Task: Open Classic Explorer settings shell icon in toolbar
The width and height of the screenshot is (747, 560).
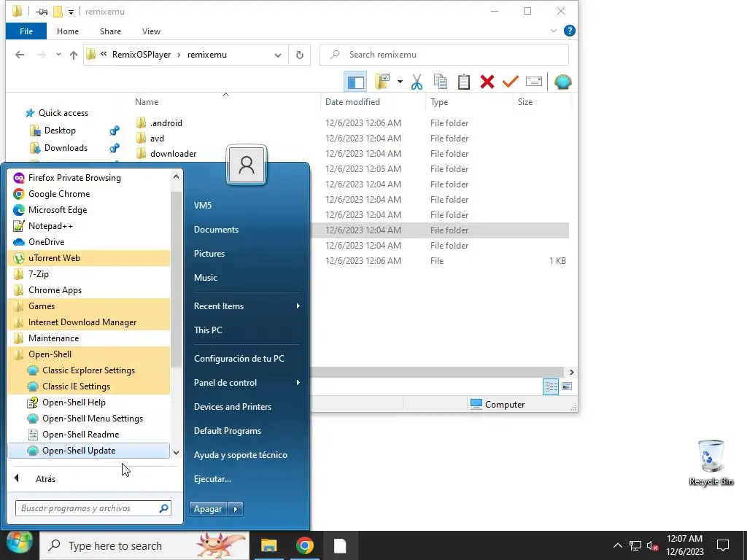Action: tap(562, 82)
